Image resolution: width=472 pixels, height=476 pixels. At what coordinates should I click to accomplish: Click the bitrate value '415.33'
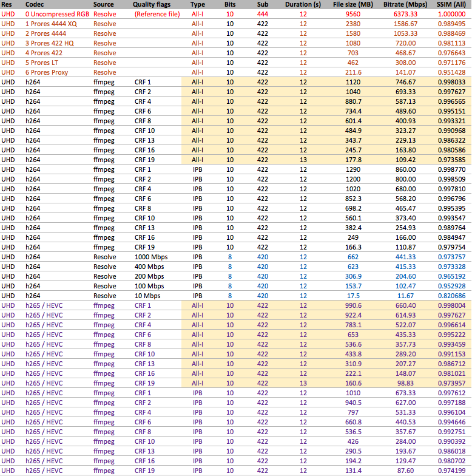click(x=405, y=267)
